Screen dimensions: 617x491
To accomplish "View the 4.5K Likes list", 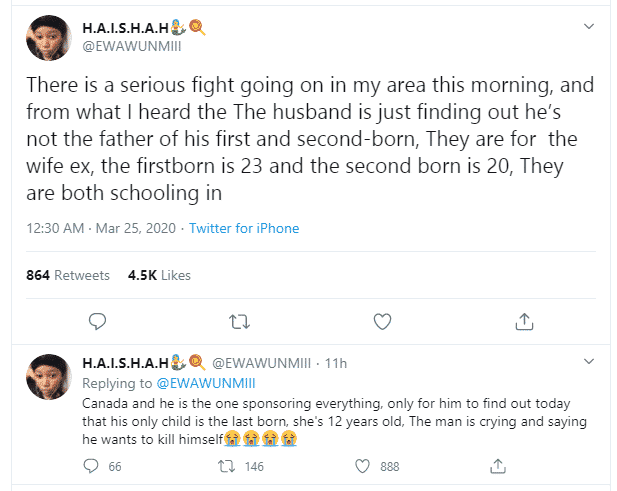I will [159, 275].
